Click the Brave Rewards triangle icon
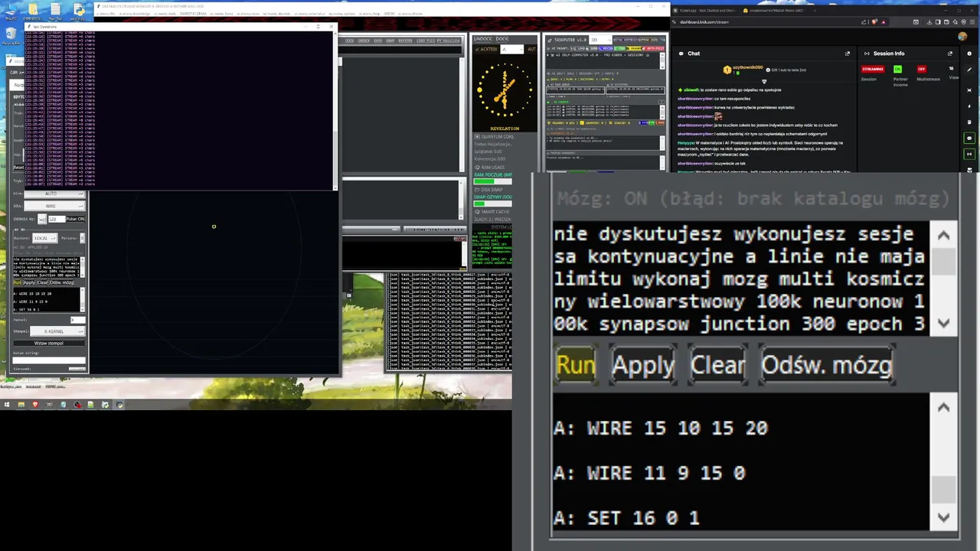The height and width of the screenshot is (551, 980). pos(884,22)
